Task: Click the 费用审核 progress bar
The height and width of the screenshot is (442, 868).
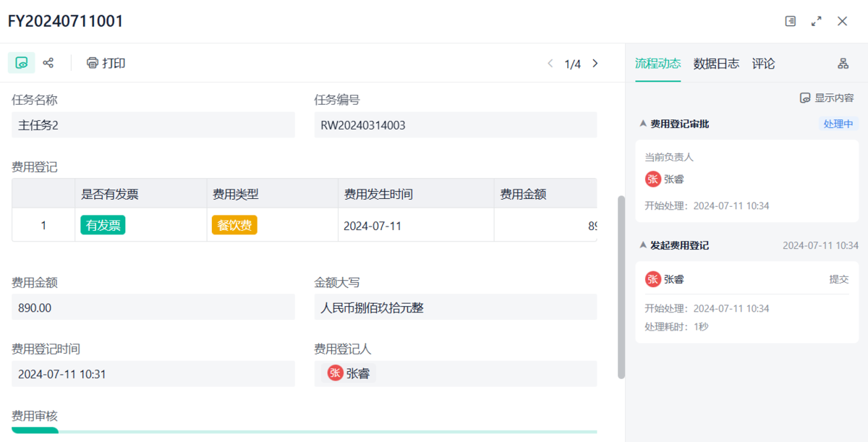Action: pos(304,431)
